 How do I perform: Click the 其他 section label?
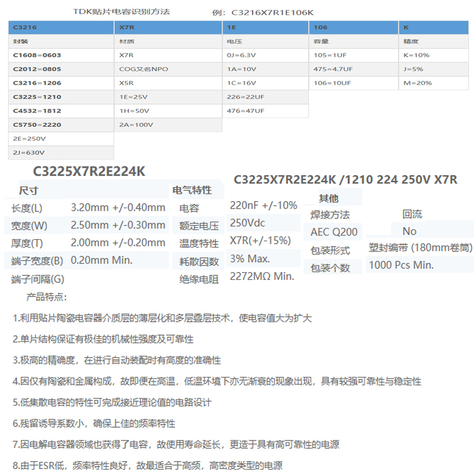pos(329,199)
